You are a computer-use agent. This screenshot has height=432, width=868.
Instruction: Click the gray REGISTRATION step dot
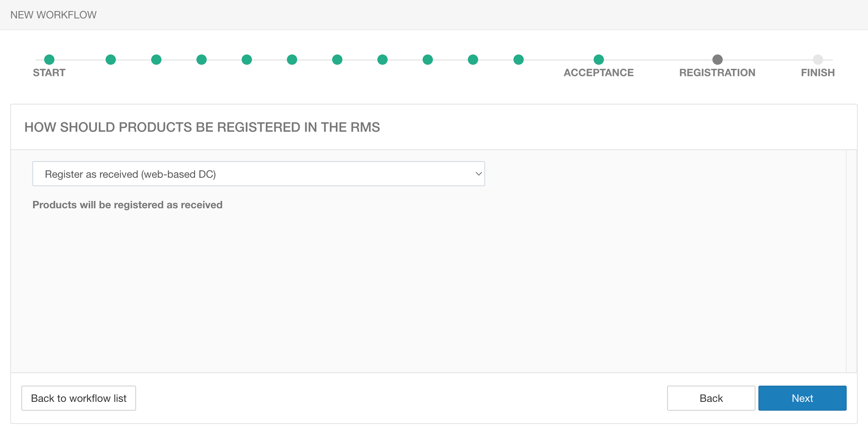pos(718,60)
